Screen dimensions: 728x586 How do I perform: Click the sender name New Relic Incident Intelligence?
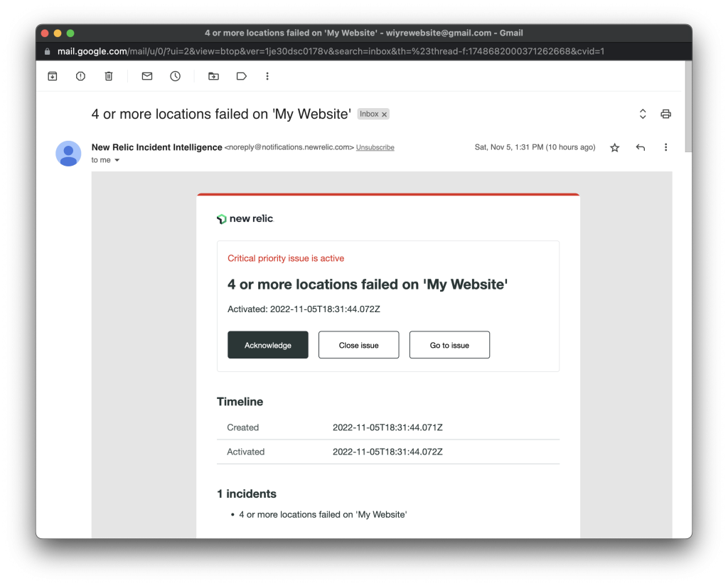(x=157, y=147)
